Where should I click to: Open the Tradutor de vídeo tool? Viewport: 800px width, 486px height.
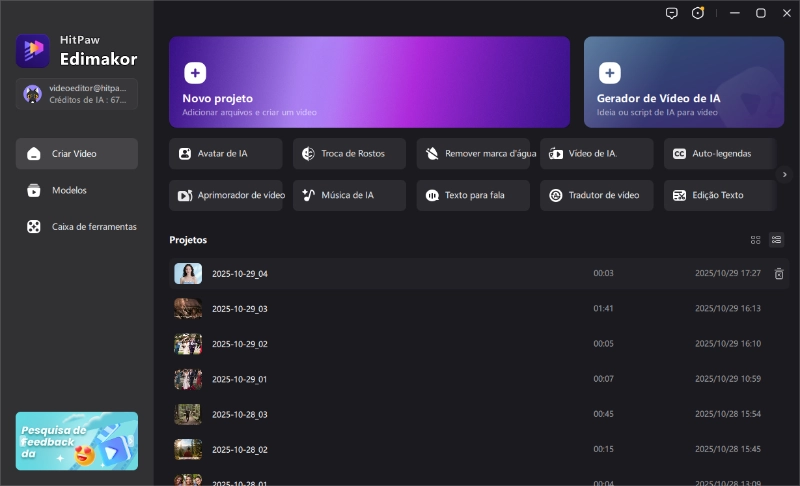(596, 195)
